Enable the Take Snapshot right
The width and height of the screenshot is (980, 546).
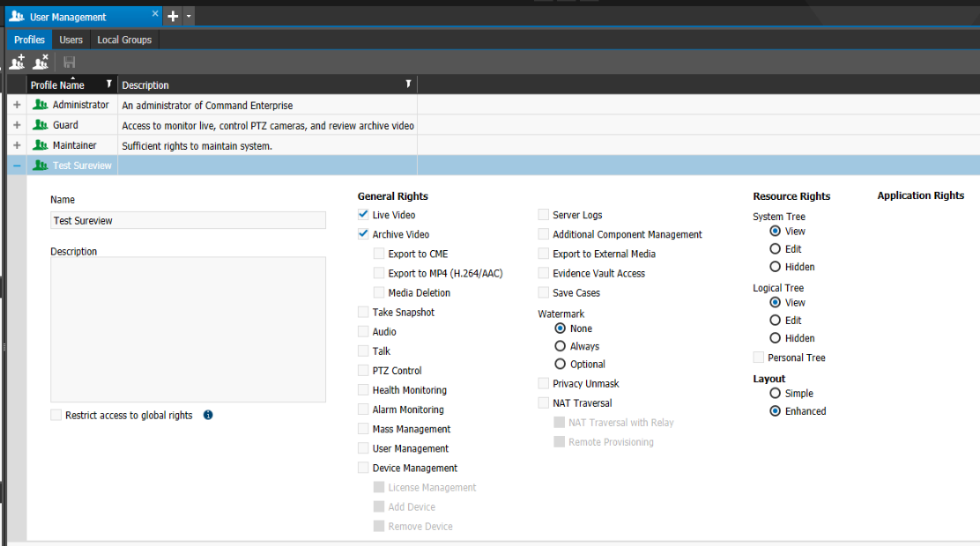(363, 312)
